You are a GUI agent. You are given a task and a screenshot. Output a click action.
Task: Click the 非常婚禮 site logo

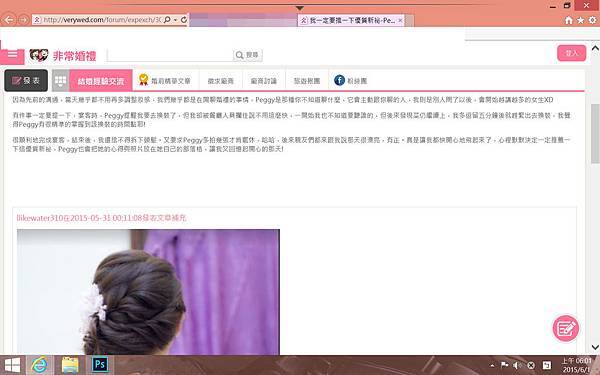point(63,56)
